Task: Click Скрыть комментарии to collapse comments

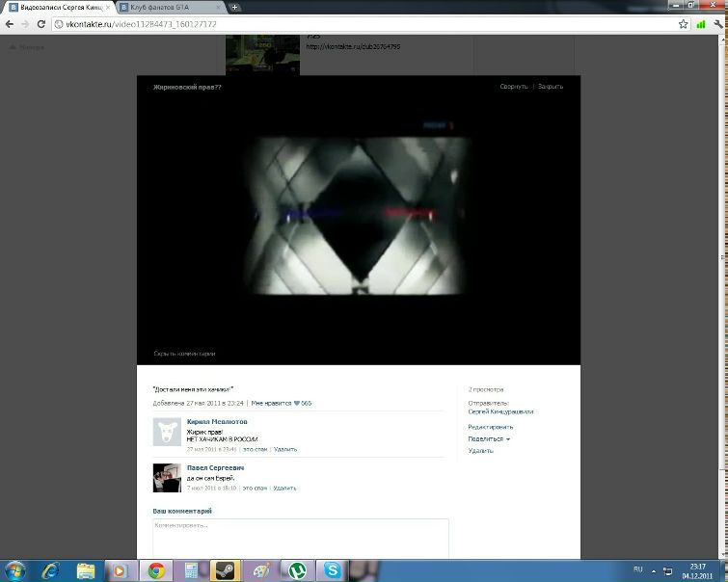Action: [184, 354]
